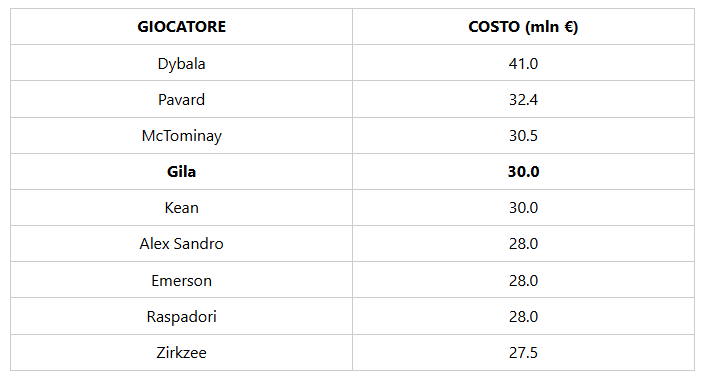Click Kean's 30.0 cost cell
This screenshot has height=381, width=705.
(523, 207)
